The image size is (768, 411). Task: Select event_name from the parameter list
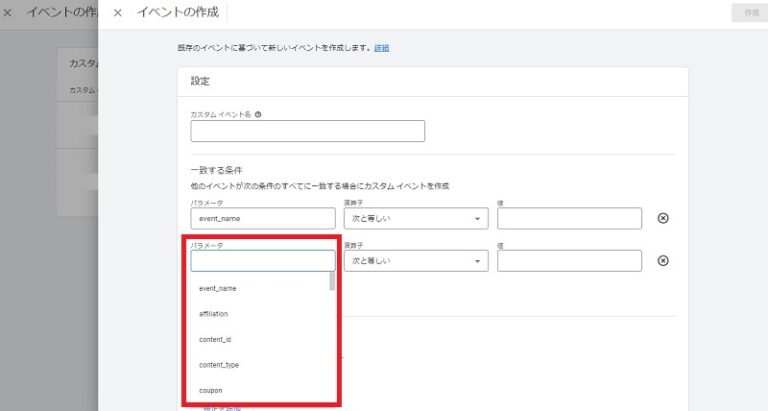pyautogui.click(x=218, y=288)
